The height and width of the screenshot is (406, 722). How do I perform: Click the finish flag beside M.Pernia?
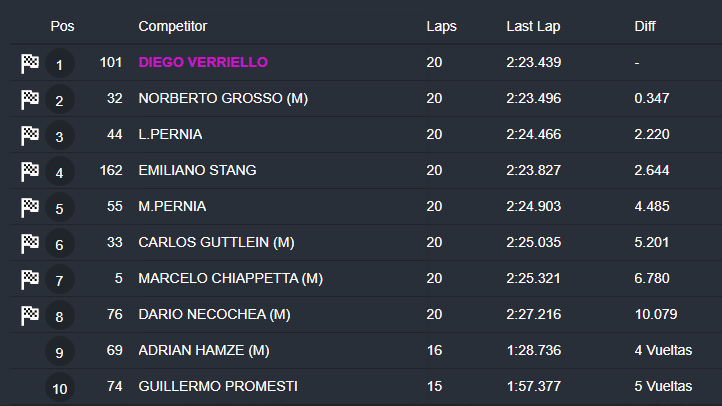pos(30,207)
